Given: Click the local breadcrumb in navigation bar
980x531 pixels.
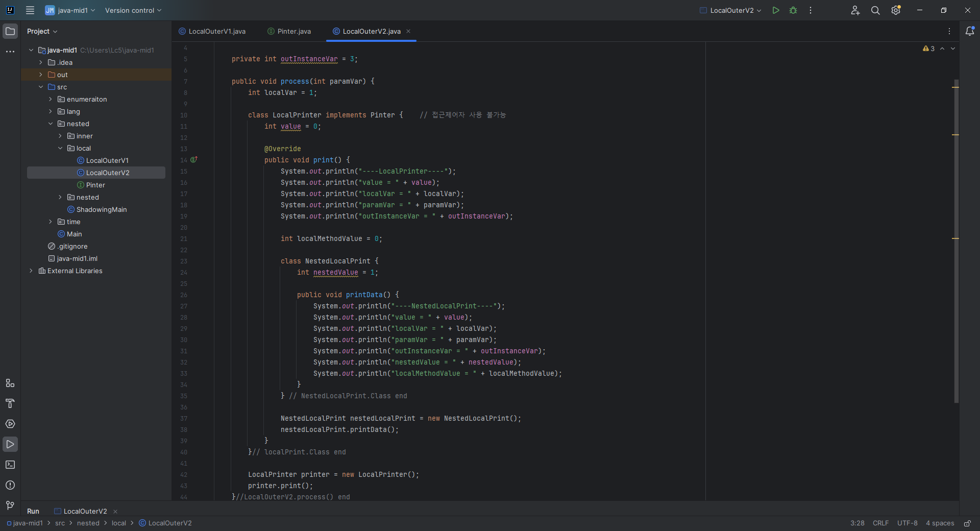Looking at the screenshot, I should point(119,523).
